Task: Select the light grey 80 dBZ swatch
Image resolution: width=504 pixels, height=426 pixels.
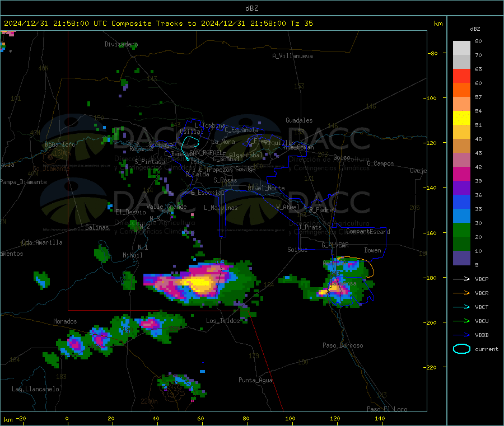Action: point(461,48)
